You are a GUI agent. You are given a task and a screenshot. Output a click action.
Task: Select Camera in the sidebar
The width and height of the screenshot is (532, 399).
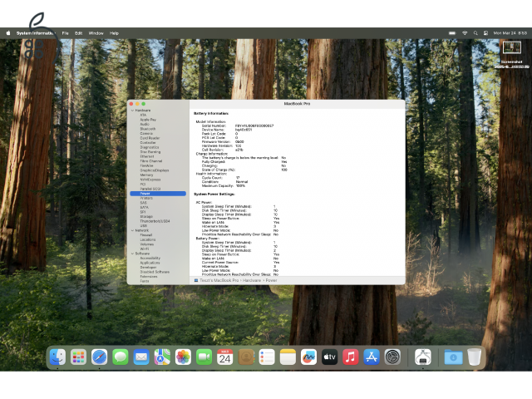(x=146, y=133)
